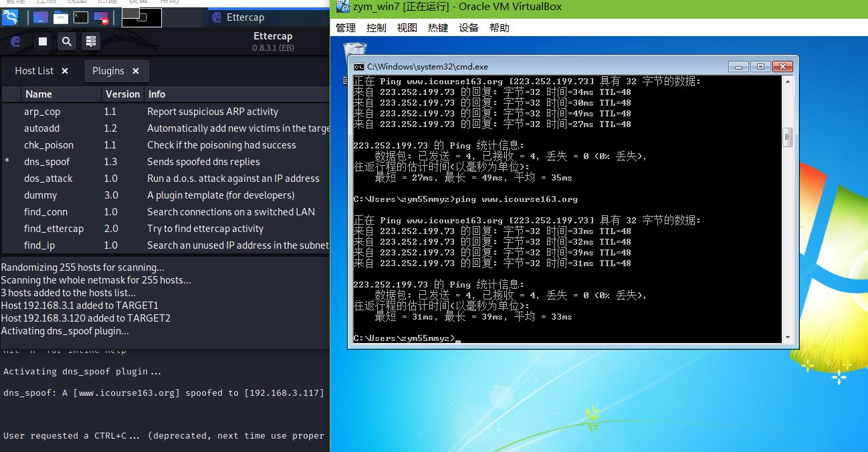Open the VirtualBox 控制 menu
Screen dimensions: 868x452
tap(376, 27)
